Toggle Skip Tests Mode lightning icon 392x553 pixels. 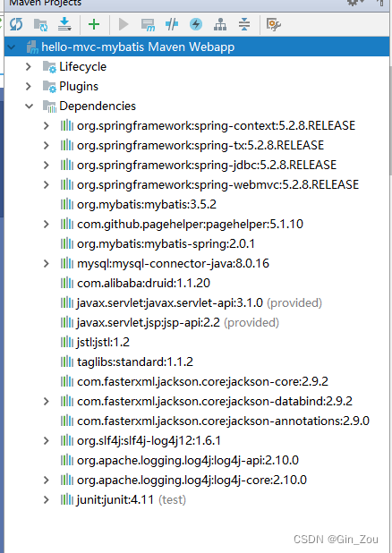click(196, 24)
